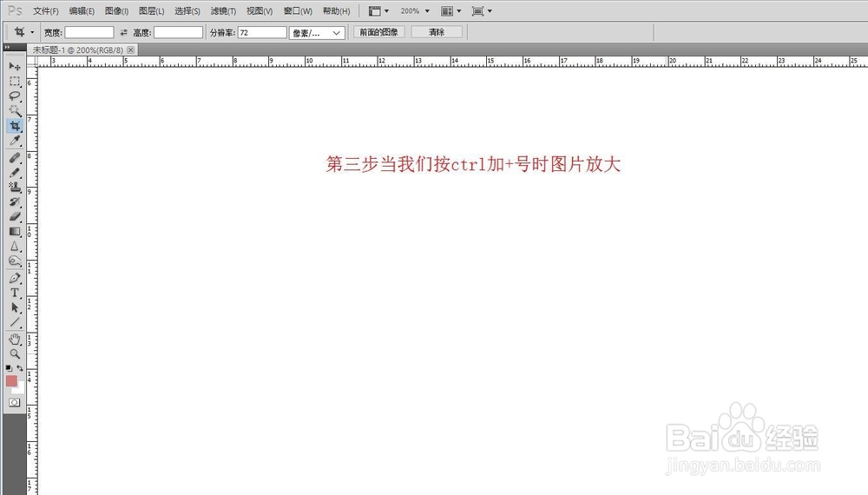Select the Pen tool
The image size is (868, 495).
coord(15,278)
